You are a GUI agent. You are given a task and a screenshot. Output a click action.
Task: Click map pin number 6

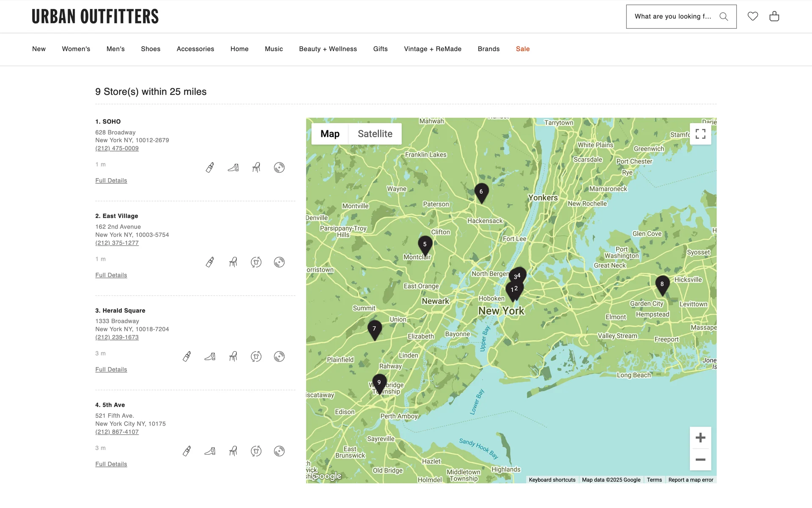pyautogui.click(x=481, y=192)
